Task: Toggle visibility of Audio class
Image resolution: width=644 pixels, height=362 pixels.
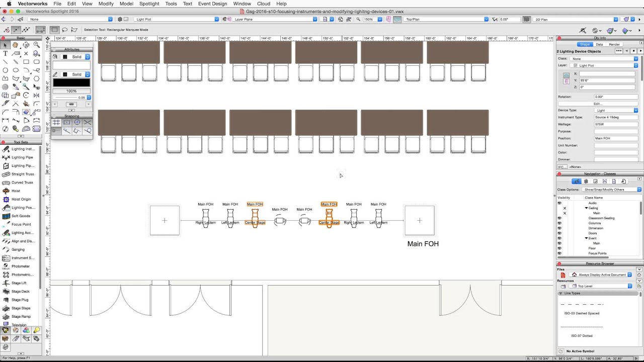Action: (559, 203)
